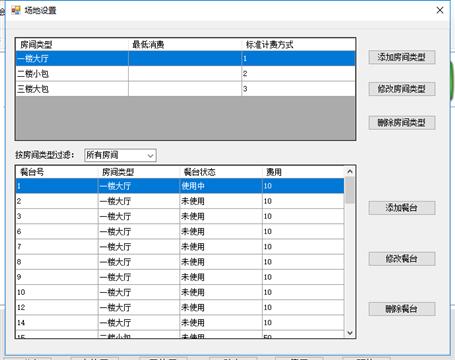Image resolution: width=455 pixels, height=360 pixels.
Task: Select the row for table number 12
Action: (x=180, y=307)
